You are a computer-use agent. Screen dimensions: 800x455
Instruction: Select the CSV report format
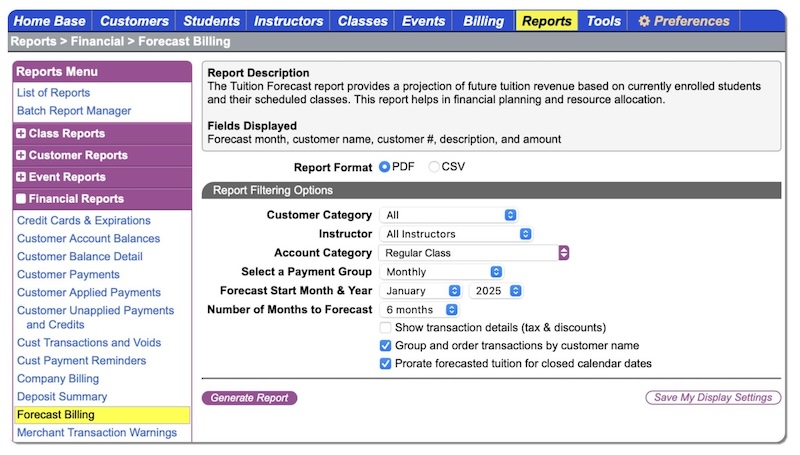click(x=434, y=167)
